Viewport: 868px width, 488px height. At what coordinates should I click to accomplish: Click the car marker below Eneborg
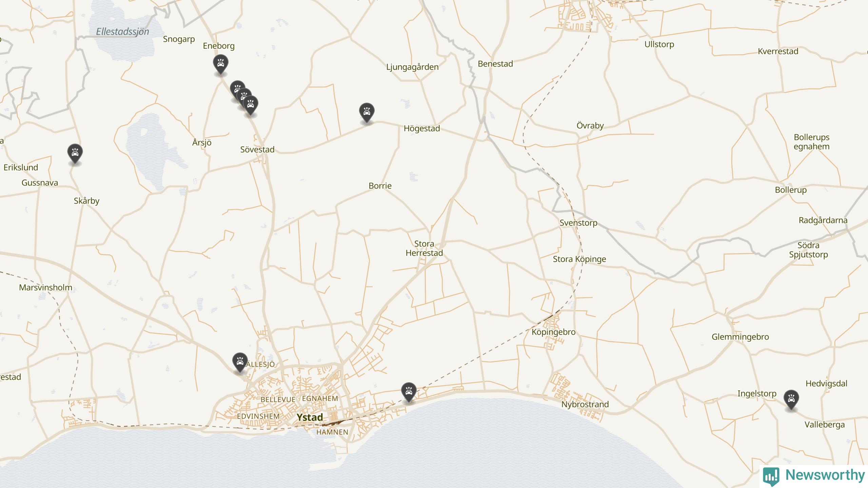click(220, 64)
